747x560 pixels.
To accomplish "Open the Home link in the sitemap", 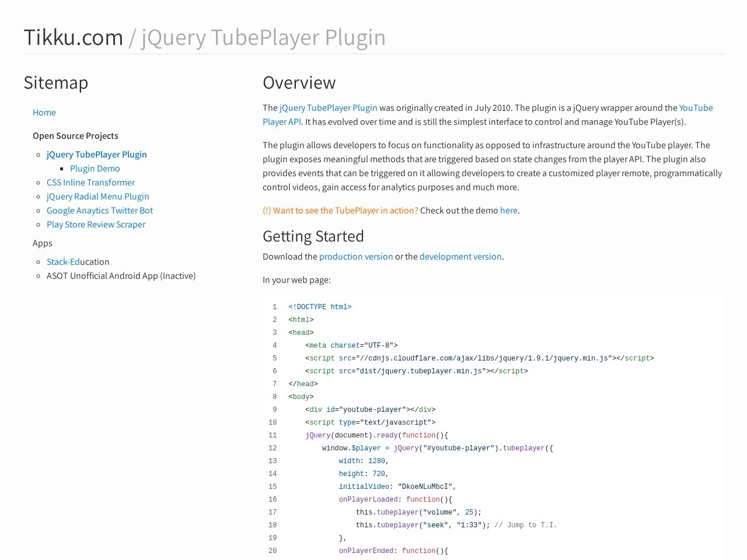I will pyautogui.click(x=44, y=112).
